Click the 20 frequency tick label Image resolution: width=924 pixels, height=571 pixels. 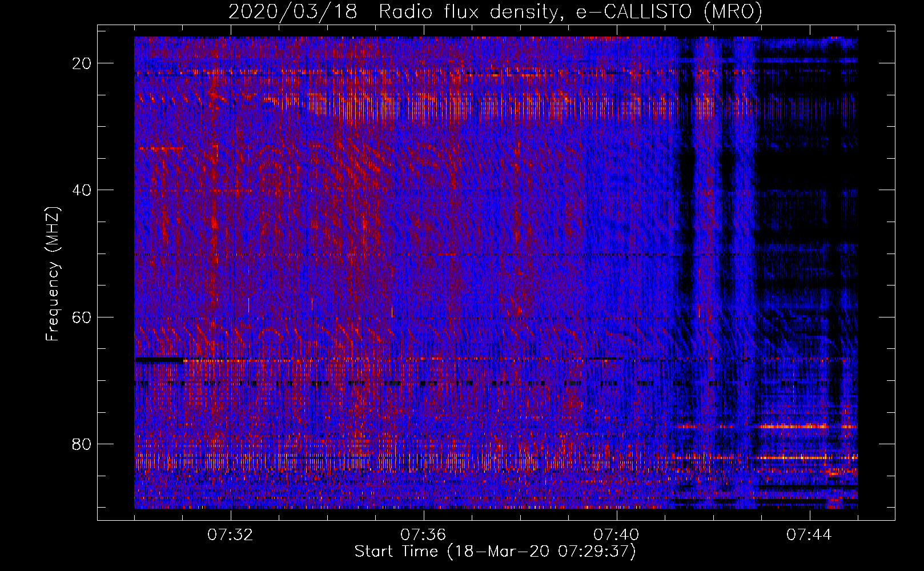click(82, 63)
